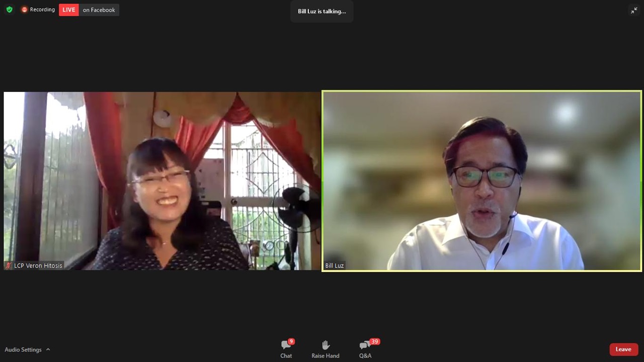Select Bill Luz's highlighted video tile

[481, 181]
